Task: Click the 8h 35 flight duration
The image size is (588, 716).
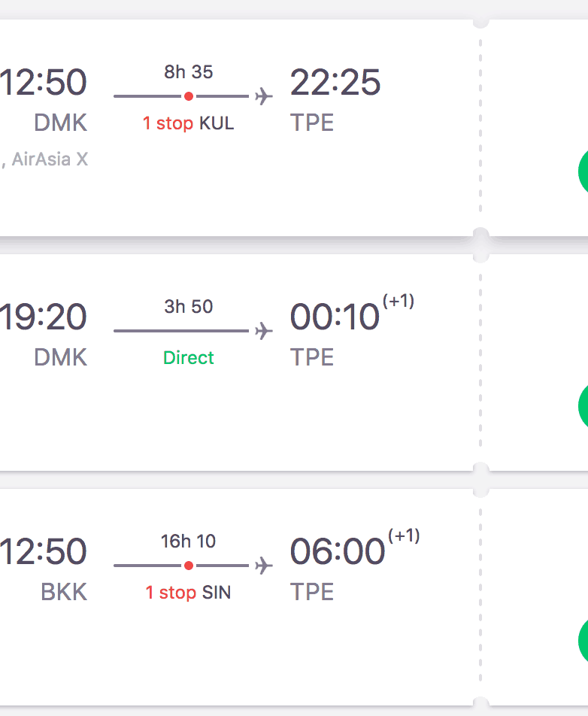Action: 189,72
